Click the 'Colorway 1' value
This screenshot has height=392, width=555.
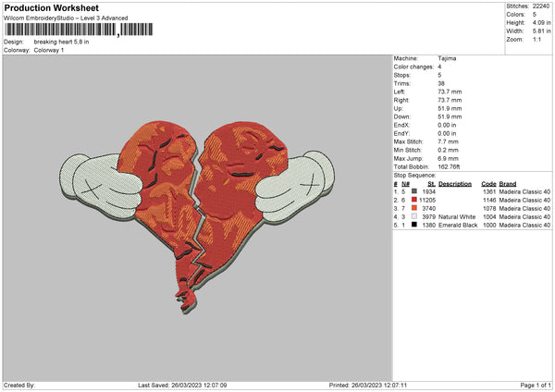coord(49,50)
